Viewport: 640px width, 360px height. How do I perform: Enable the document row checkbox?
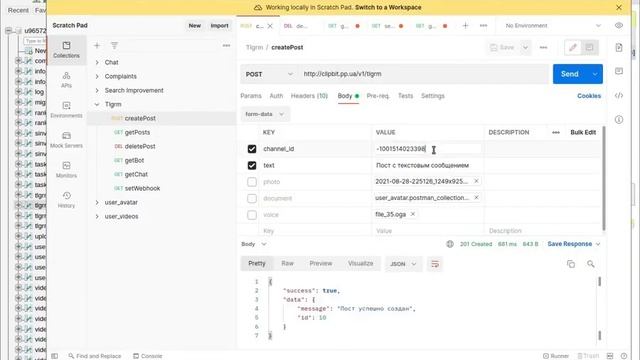tap(252, 198)
